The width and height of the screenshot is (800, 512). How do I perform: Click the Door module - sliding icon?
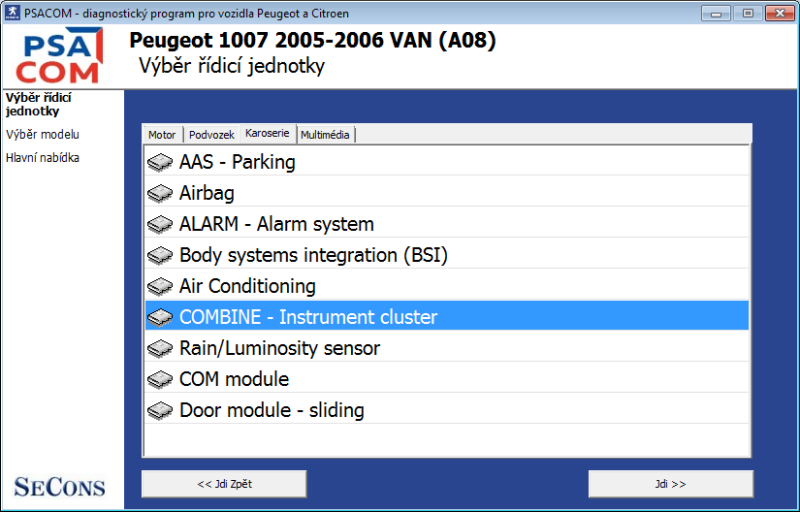160,410
